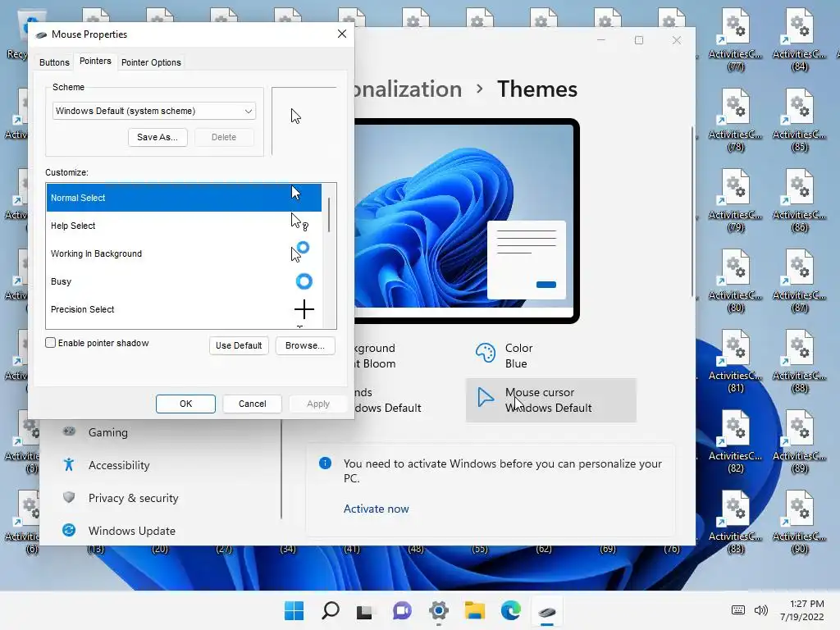Viewport: 840px width, 630px height.
Task: Open Mouse cursor Windows Default option
Action: [x=550, y=400]
